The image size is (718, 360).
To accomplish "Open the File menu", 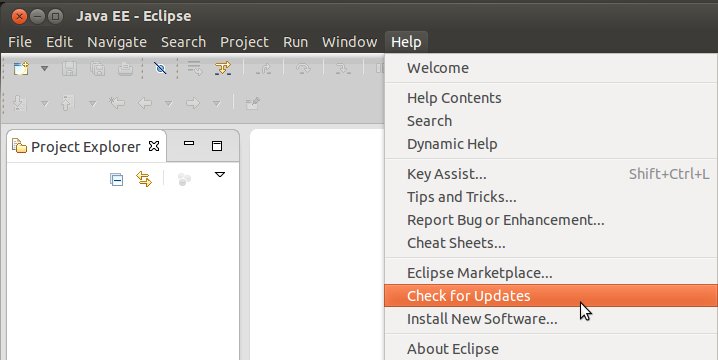I will pyautogui.click(x=20, y=42).
